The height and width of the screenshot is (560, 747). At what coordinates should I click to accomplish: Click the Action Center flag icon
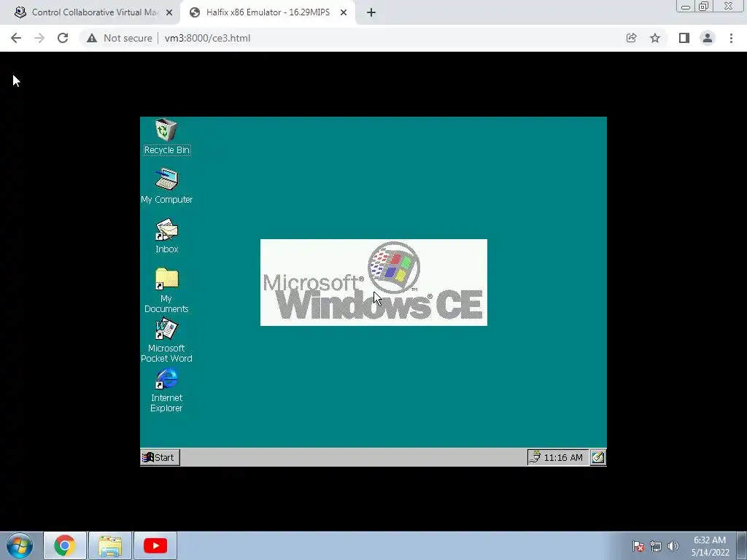point(638,546)
